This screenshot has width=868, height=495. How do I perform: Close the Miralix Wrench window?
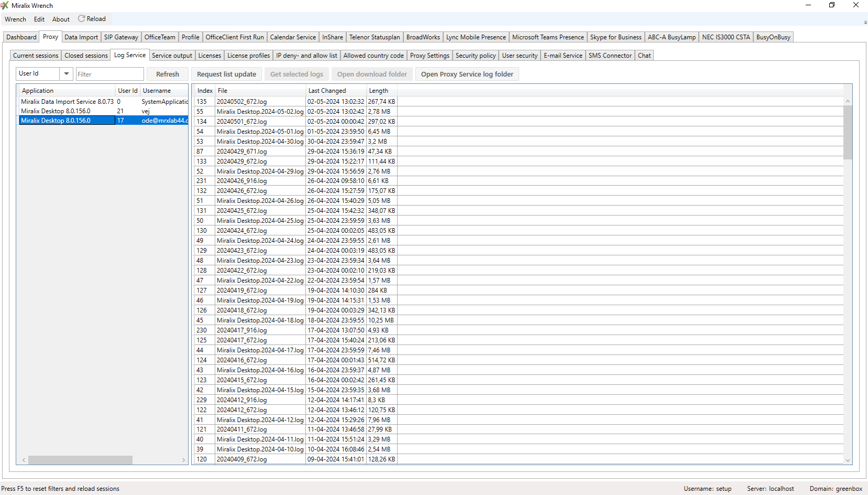tap(856, 5)
